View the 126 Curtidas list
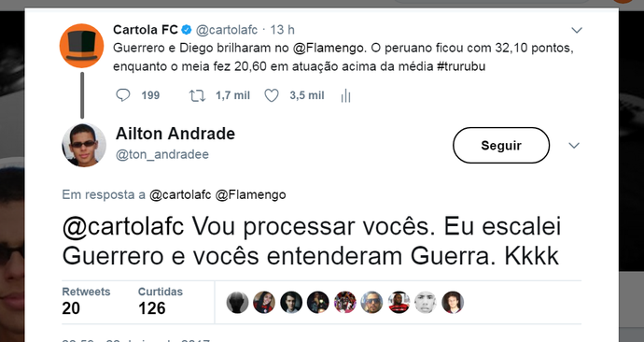Screen dimensions: 644x342 click(x=161, y=301)
